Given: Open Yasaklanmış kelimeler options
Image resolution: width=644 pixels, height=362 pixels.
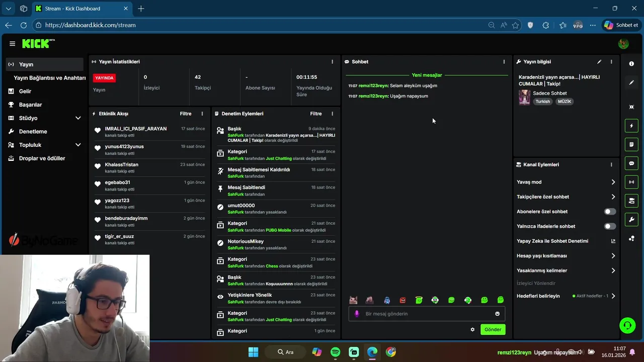Looking at the screenshot, I should (566, 270).
